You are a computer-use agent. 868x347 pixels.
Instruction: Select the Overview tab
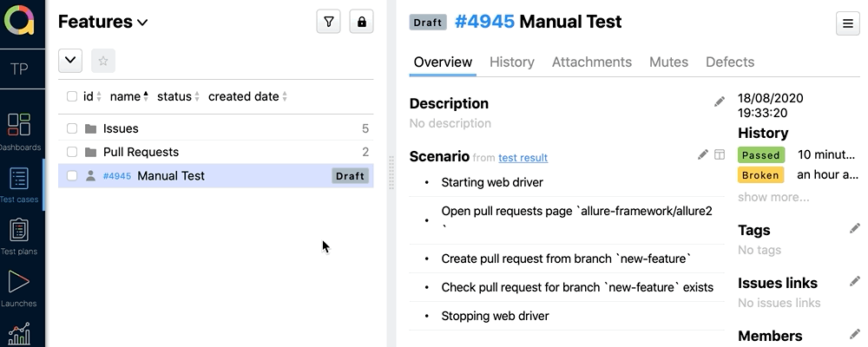(443, 62)
